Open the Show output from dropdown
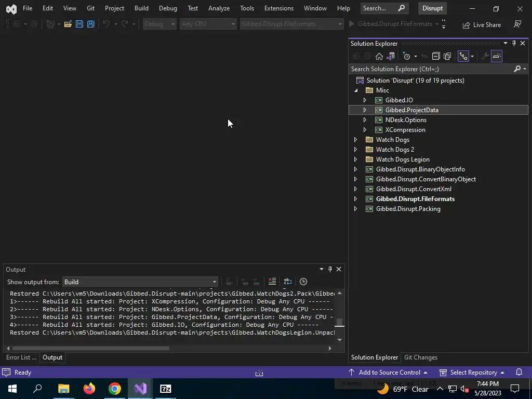532x399 pixels. click(x=140, y=282)
